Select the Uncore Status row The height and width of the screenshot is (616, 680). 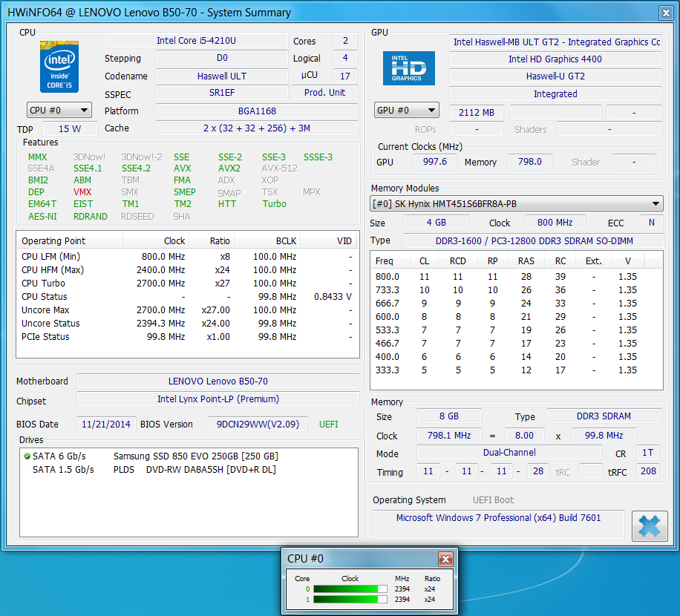[x=187, y=324]
